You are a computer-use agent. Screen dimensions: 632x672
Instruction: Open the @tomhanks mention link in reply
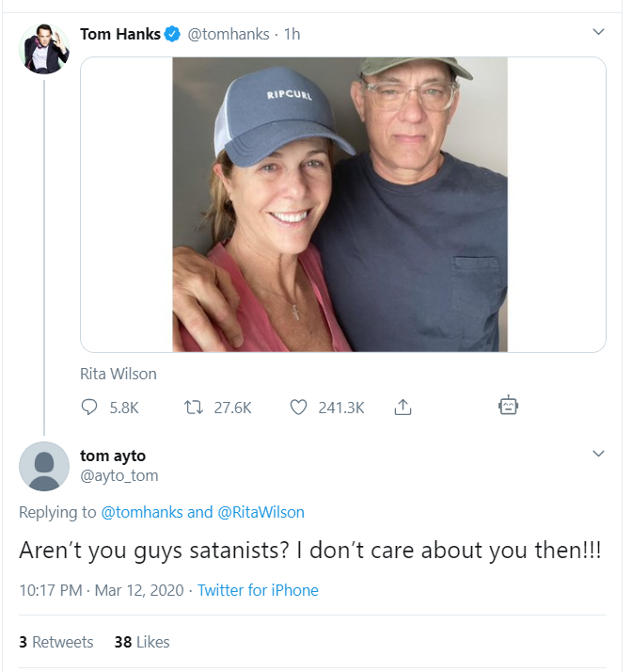click(142, 513)
